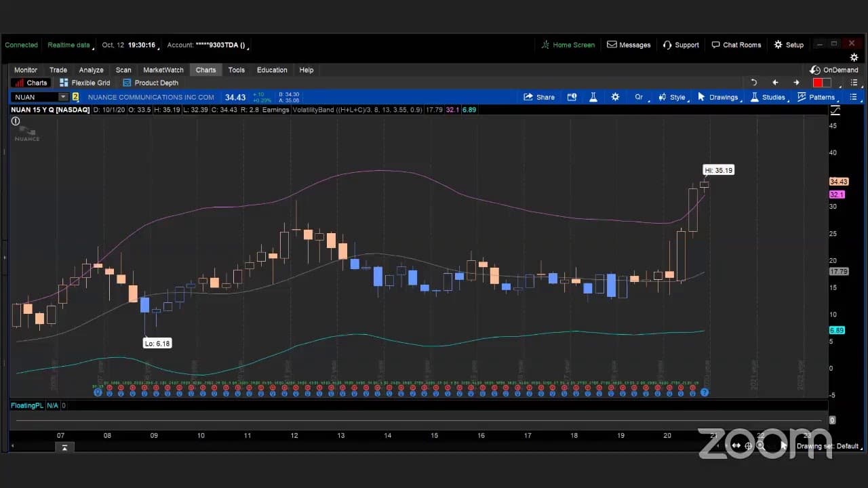Toggle the pan arrows tool near bottom
Screen dimensions: 868x488
[736, 445]
